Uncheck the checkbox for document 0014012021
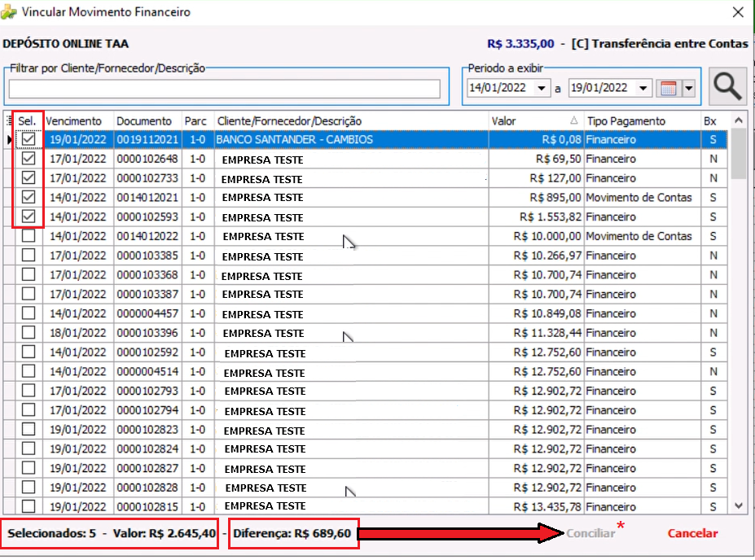 pyautogui.click(x=29, y=197)
